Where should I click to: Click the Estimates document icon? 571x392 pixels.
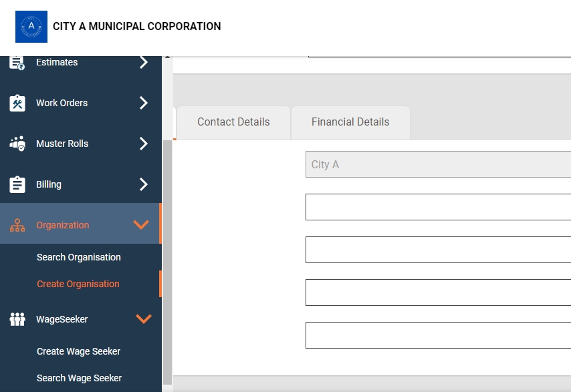[17, 63]
